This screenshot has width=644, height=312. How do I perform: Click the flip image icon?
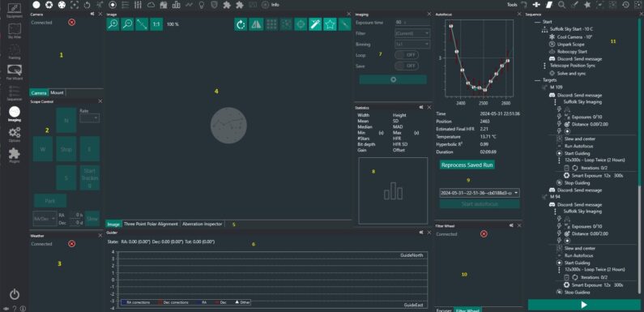click(x=256, y=24)
